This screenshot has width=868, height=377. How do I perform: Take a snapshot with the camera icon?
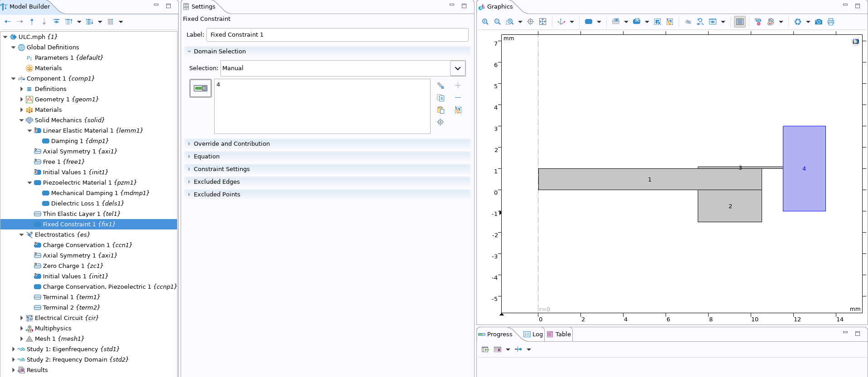[818, 22]
